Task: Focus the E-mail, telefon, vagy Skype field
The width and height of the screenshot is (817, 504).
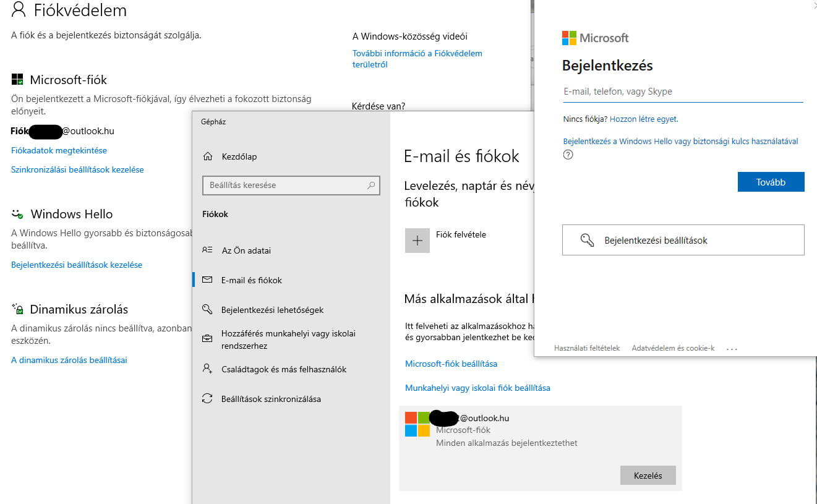Action: point(683,92)
